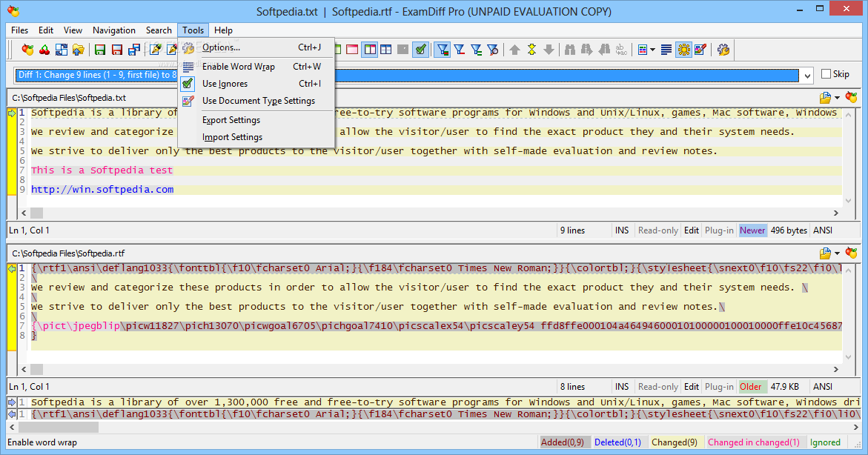
Task: Open Options via gear wrench toolbar icon
Action: (723, 50)
